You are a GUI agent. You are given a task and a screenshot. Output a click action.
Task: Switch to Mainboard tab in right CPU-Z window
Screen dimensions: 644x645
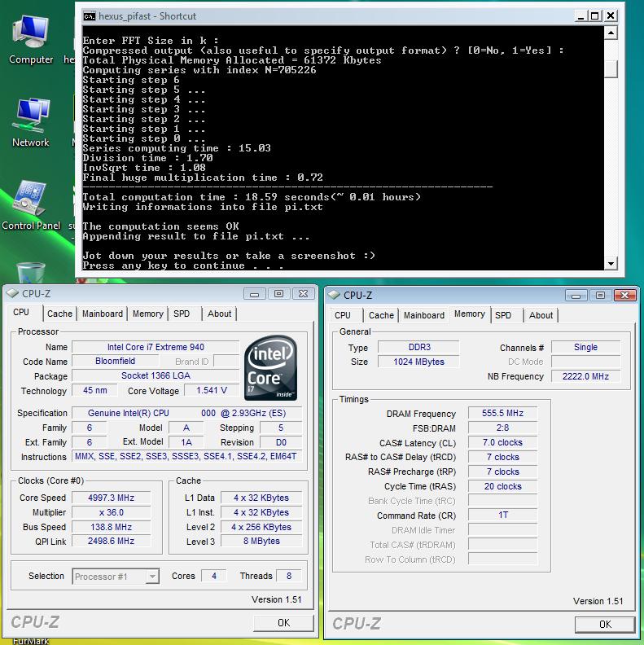tap(424, 315)
